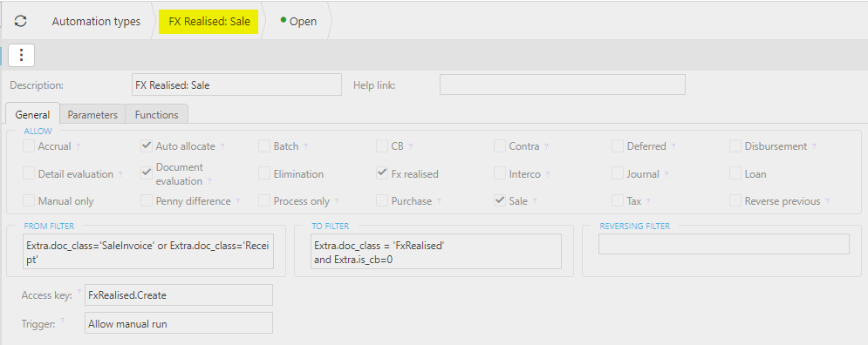Switch to the General tab
Viewport: 868px width, 345px height.
tap(32, 114)
